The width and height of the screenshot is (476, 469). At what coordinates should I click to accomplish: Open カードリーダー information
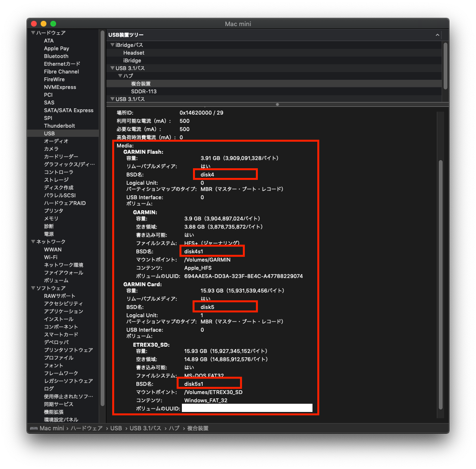click(61, 157)
